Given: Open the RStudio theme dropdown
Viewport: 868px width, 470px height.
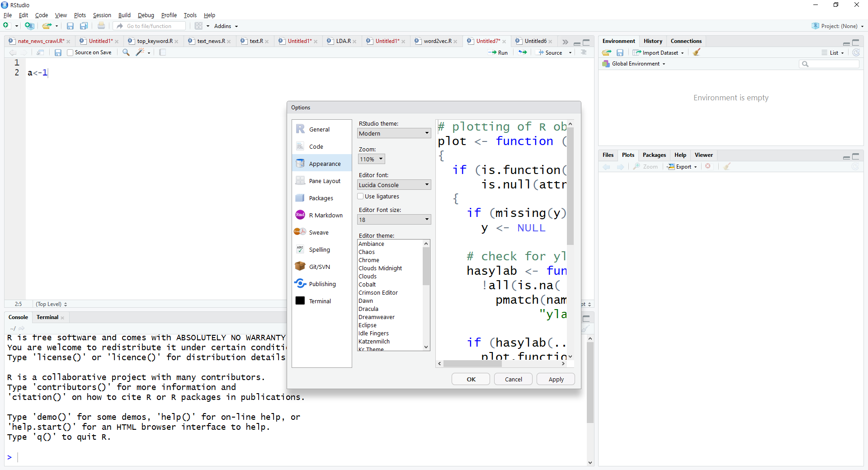Looking at the screenshot, I should pos(394,133).
